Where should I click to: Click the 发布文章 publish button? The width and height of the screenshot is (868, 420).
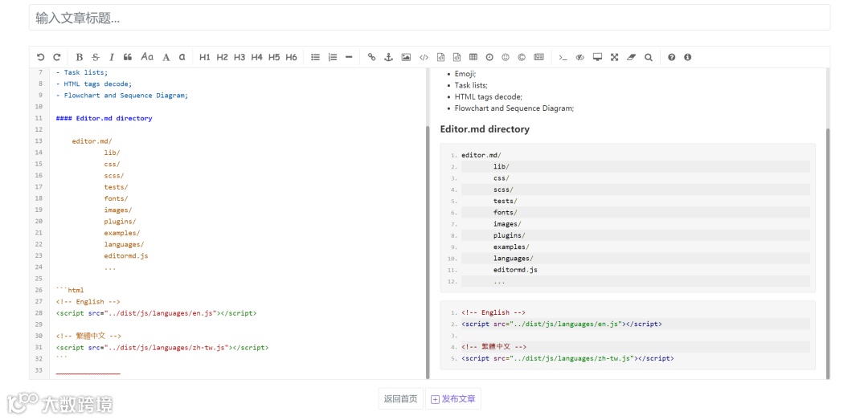[x=452, y=399]
